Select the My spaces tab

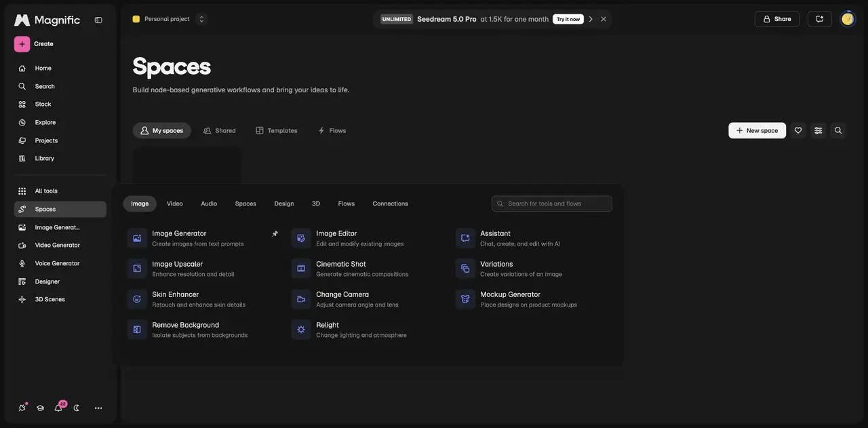coord(162,130)
